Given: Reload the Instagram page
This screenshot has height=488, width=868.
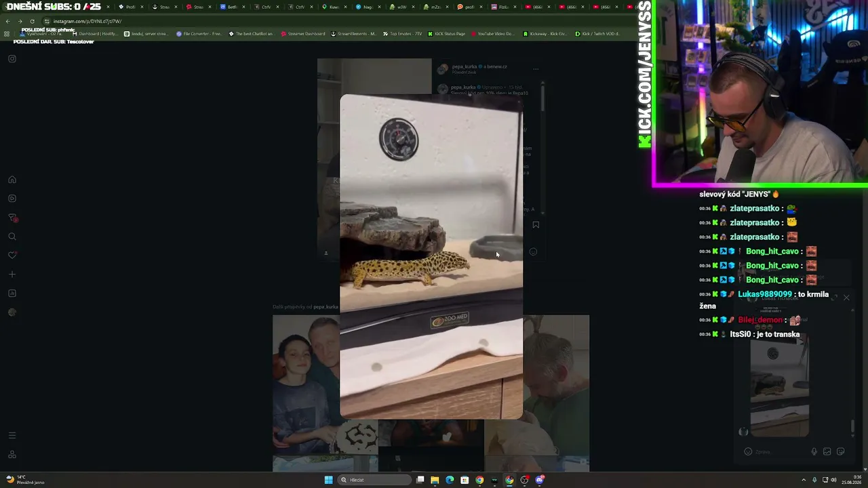Looking at the screenshot, I should 32,22.
